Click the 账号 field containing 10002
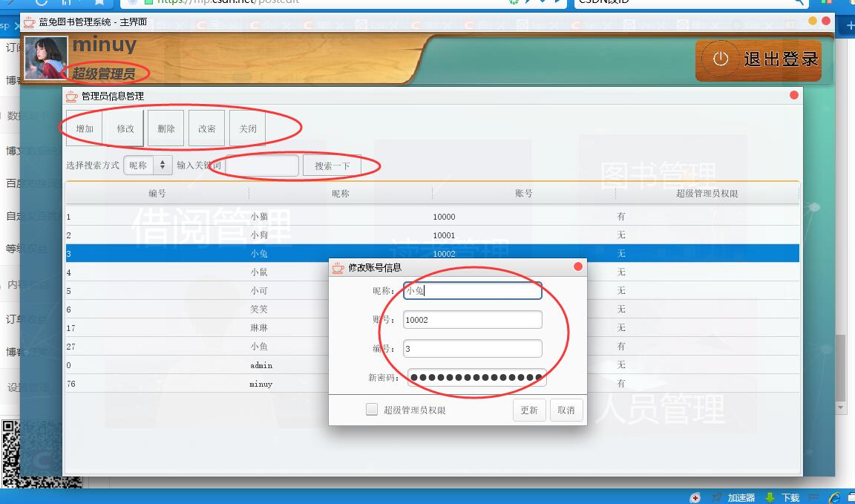This screenshot has height=504, width=855. (x=472, y=320)
